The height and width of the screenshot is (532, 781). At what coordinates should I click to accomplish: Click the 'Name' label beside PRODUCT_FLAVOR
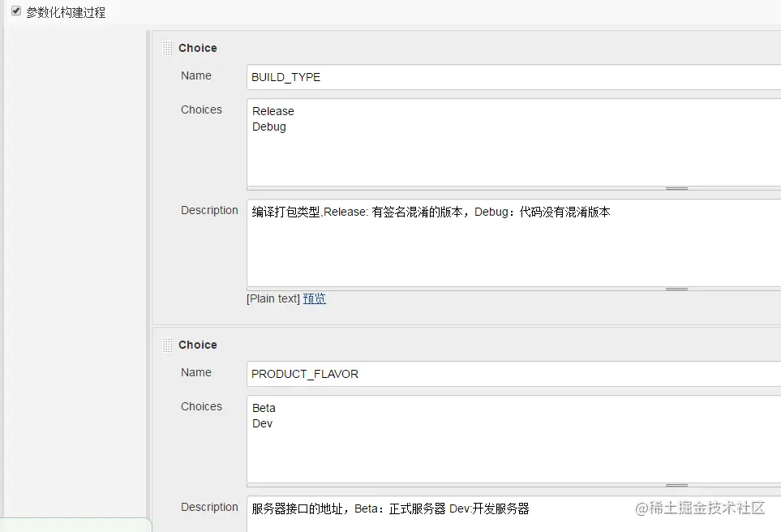point(195,372)
